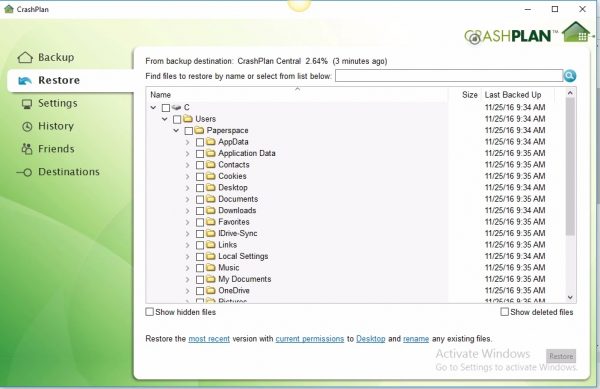Click the OneDrive folder icon
The image size is (600, 389).
coord(210,290)
